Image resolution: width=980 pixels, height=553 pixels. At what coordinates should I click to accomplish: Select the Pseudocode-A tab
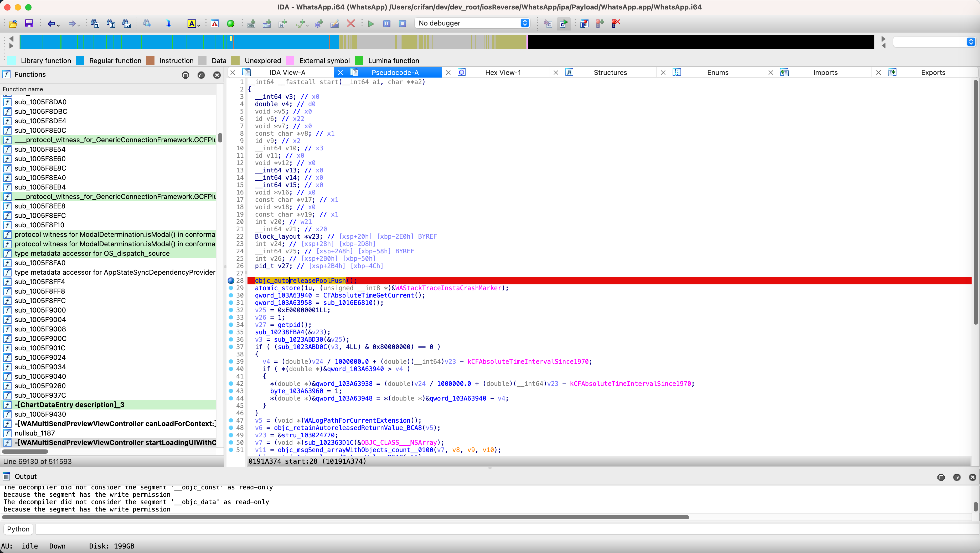coord(395,72)
